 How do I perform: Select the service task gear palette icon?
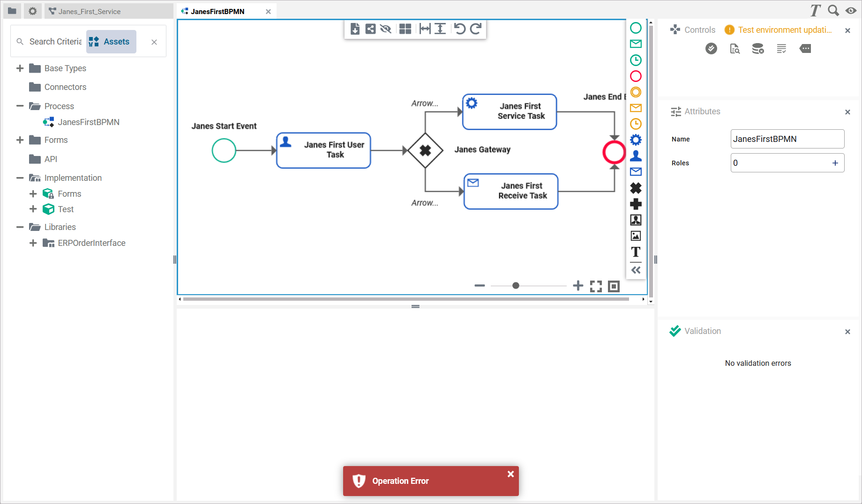[x=636, y=140]
